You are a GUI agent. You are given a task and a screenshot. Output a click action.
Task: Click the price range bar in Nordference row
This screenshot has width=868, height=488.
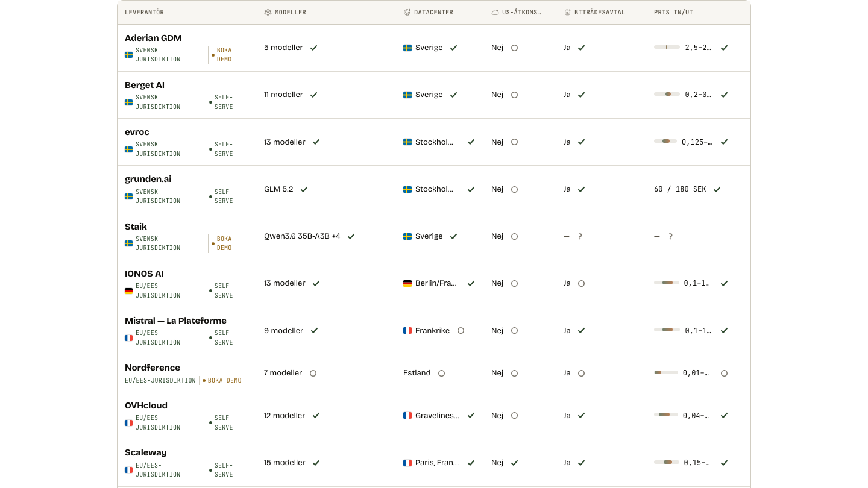(666, 372)
